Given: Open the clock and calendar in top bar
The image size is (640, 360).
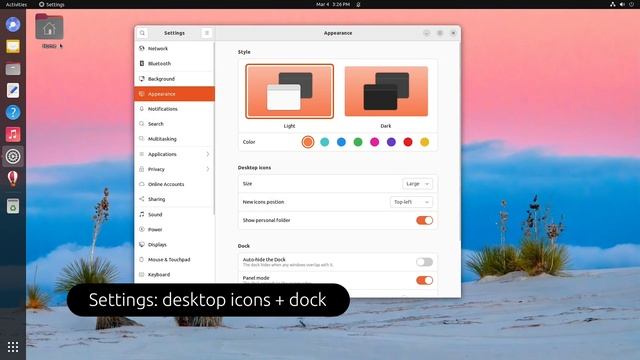Looking at the screenshot, I should (x=333, y=4).
